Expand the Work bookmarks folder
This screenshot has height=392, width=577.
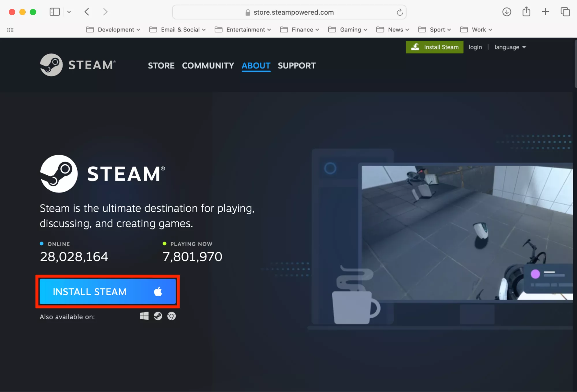coord(476,29)
